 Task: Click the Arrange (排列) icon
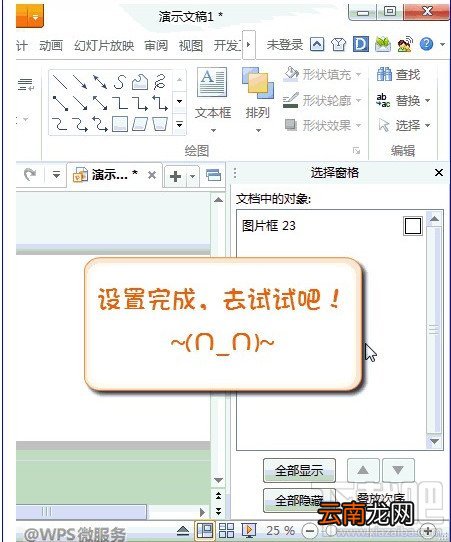[x=258, y=83]
